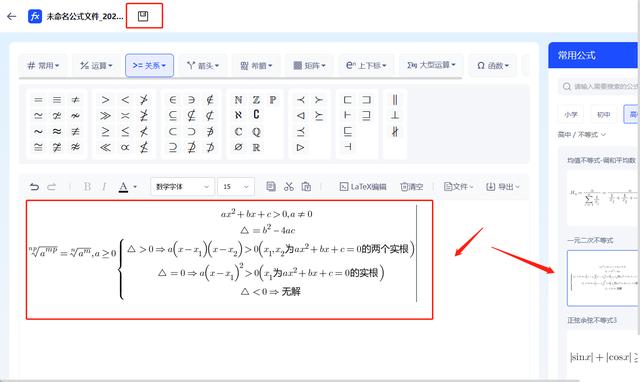Select the >= 关系 relations tab
Image resolution: width=640 pixels, height=382 pixels.
click(149, 65)
